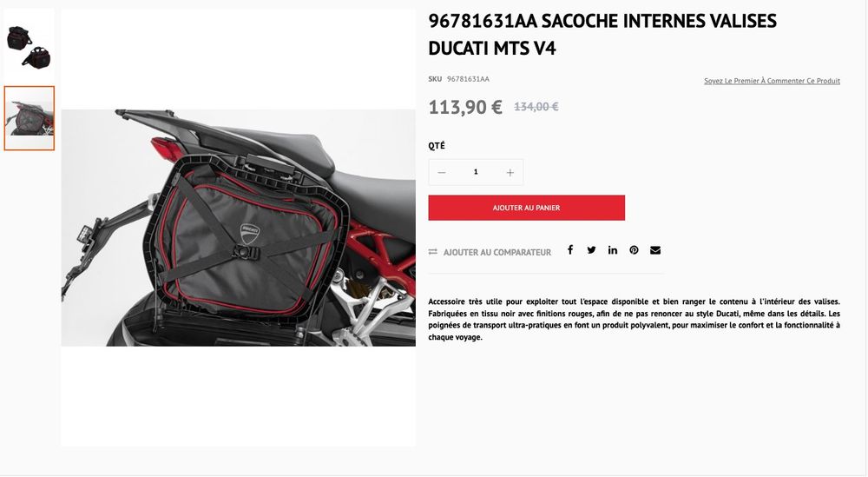
Task: Click Ajouter au panier button
Action: tap(527, 208)
